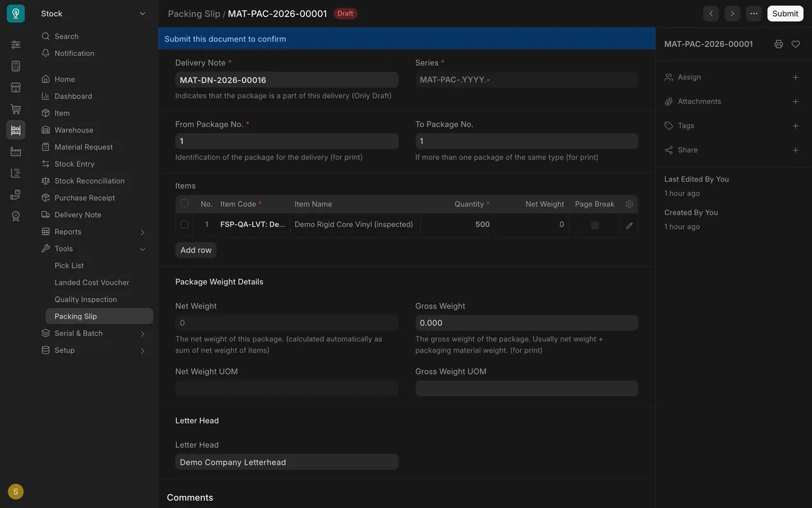The width and height of the screenshot is (812, 508).
Task: Open the Stock workspace switcher dropdown
Action: [x=93, y=13]
